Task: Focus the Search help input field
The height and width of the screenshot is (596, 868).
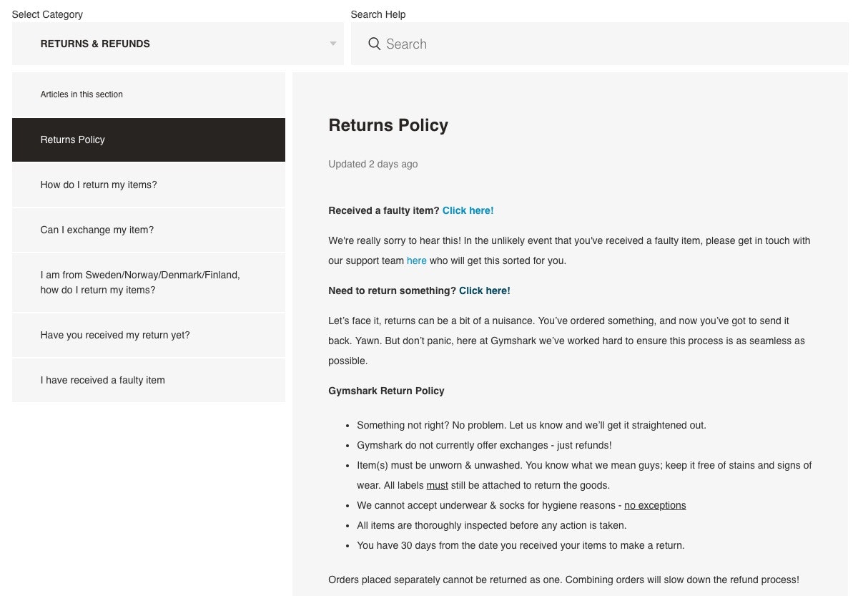Action: point(608,44)
